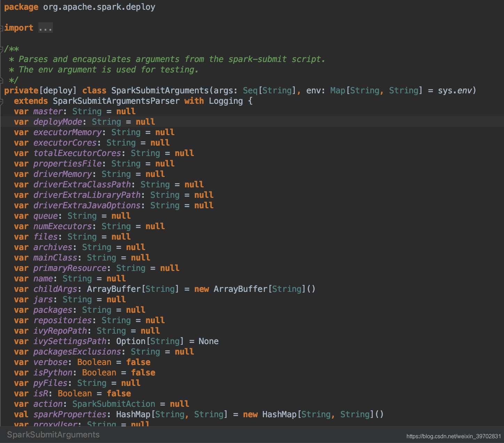Viewport: 504px width, 443px height.
Task: Click sys.env default argument
Action: 455,91
